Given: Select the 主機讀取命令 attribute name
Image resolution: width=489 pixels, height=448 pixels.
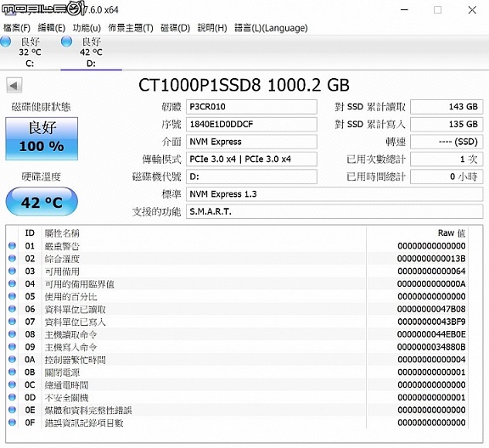Looking at the screenshot, I should (70, 334).
